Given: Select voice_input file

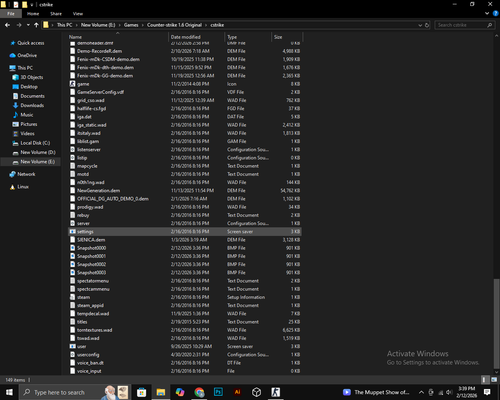Looking at the screenshot, I should pyautogui.click(x=89, y=371).
